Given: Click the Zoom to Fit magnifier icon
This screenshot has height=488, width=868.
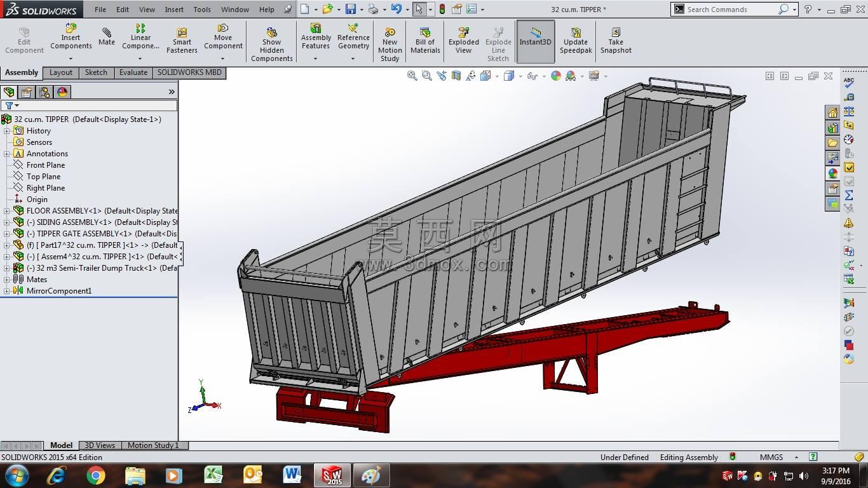Looking at the screenshot, I should (x=412, y=76).
